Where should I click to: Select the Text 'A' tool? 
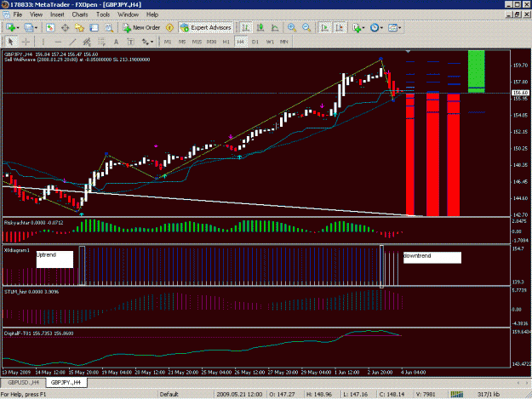click(x=116, y=42)
